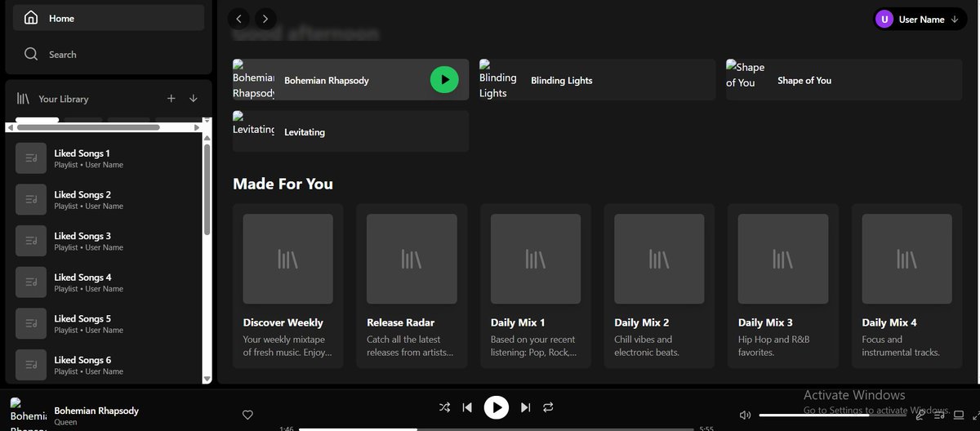The image size is (980, 431).
Task: Play Bohemian Rhapsody with the green button
Action: (444, 79)
